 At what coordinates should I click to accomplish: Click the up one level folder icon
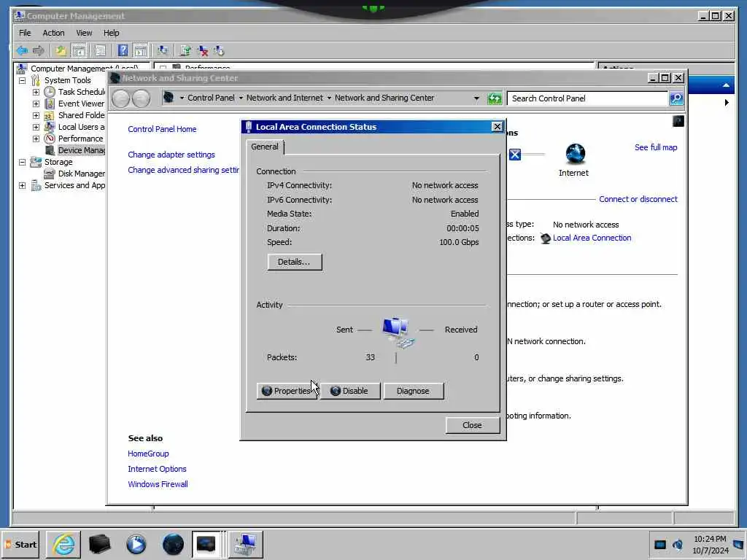tap(61, 50)
